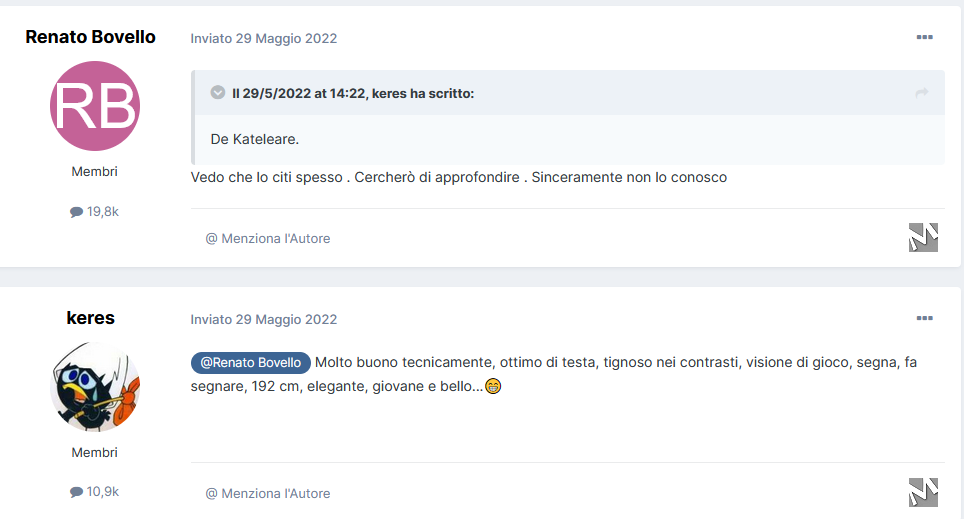Click Membri group label under keres
This screenshot has height=519, width=964.
[x=94, y=453]
